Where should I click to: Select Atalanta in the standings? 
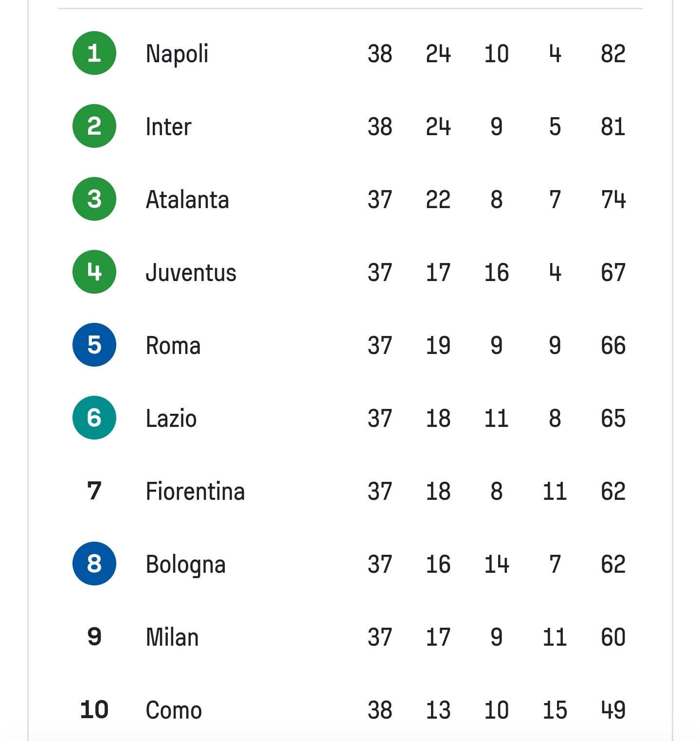(187, 199)
